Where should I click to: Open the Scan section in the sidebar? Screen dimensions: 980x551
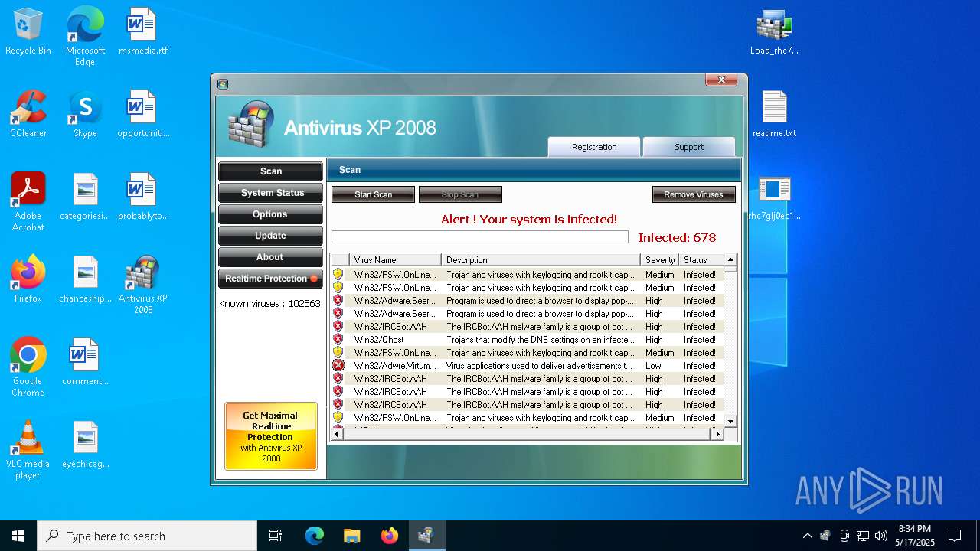(270, 171)
